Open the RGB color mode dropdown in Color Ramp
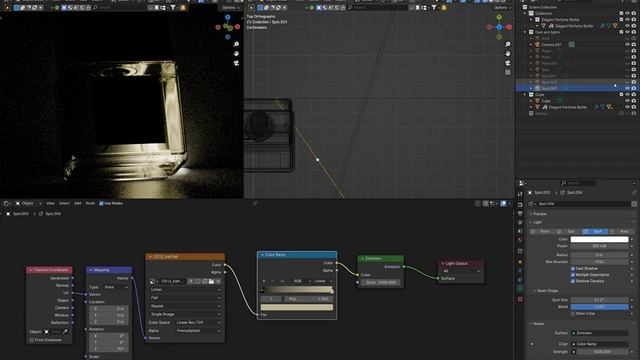 300,281
